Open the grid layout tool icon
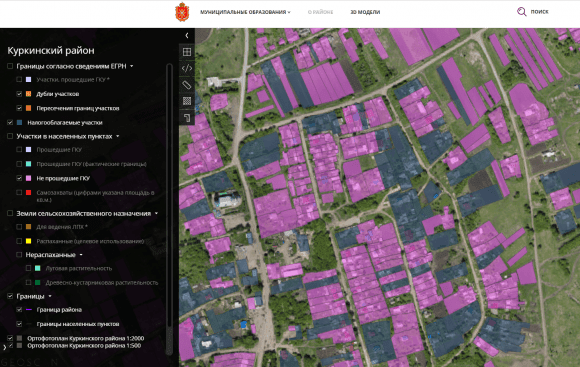The height and width of the screenshot is (367, 580). (x=187, y=52)
